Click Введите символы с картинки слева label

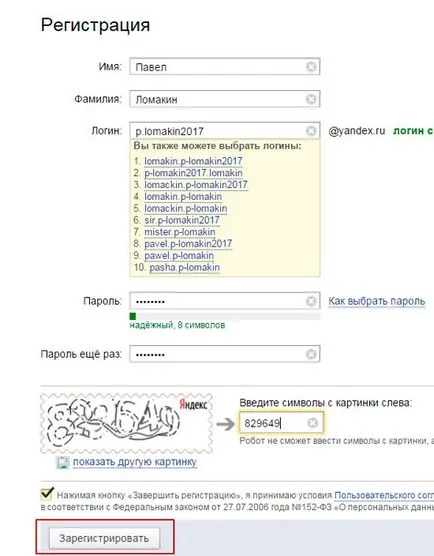[x=326, y=403]
